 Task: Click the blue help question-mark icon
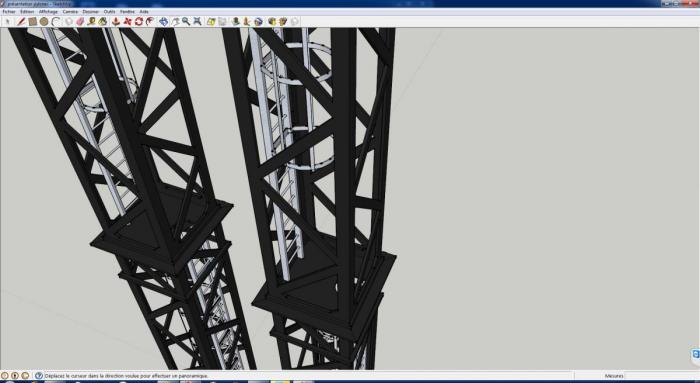click(39, 376)
